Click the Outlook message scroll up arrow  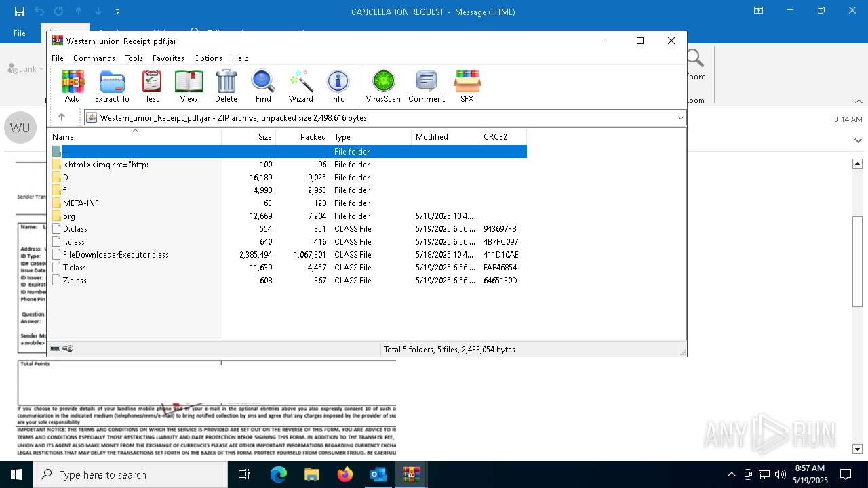coord(857,163)
